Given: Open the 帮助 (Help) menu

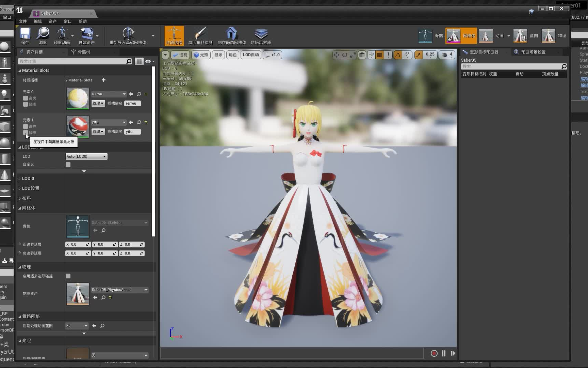Looking at the screenshot, I should [x=83, y=21].
